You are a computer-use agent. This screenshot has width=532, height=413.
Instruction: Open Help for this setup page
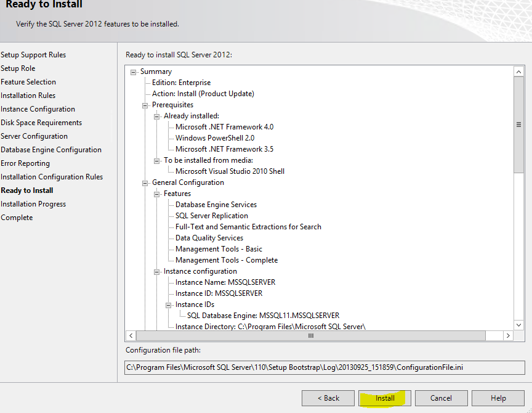click(498, 398)
